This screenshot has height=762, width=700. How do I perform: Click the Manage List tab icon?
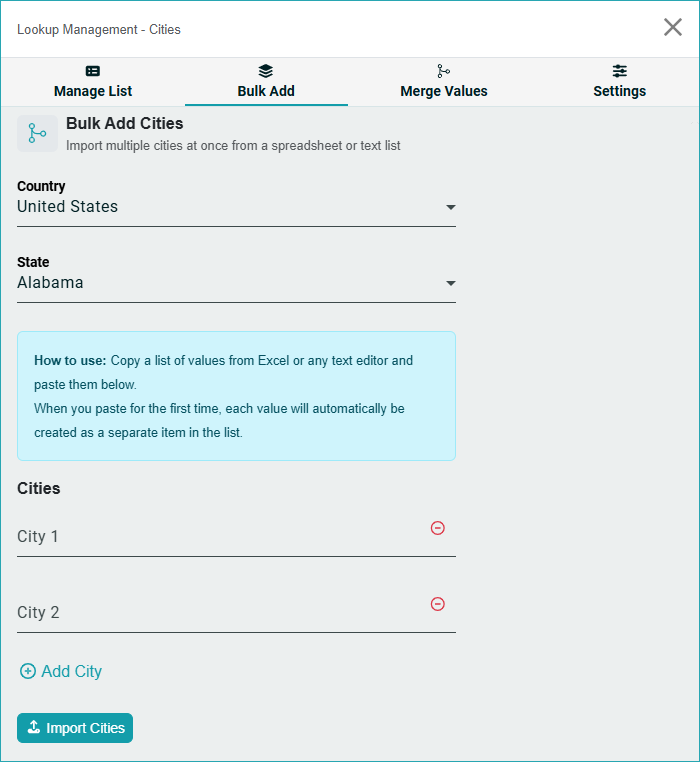click(93, 71)
